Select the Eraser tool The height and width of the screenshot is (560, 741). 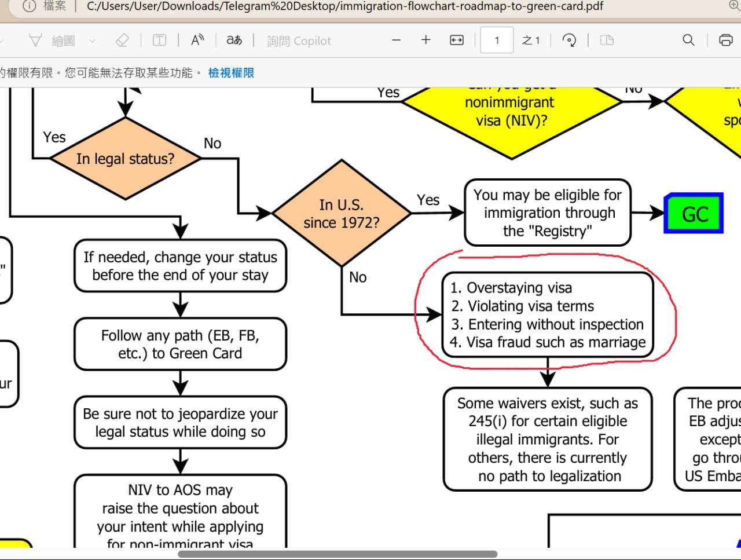(122, 41)
